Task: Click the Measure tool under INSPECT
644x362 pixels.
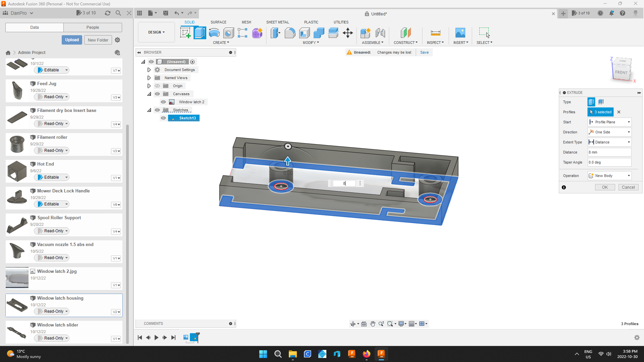Action: pos(436,33)
